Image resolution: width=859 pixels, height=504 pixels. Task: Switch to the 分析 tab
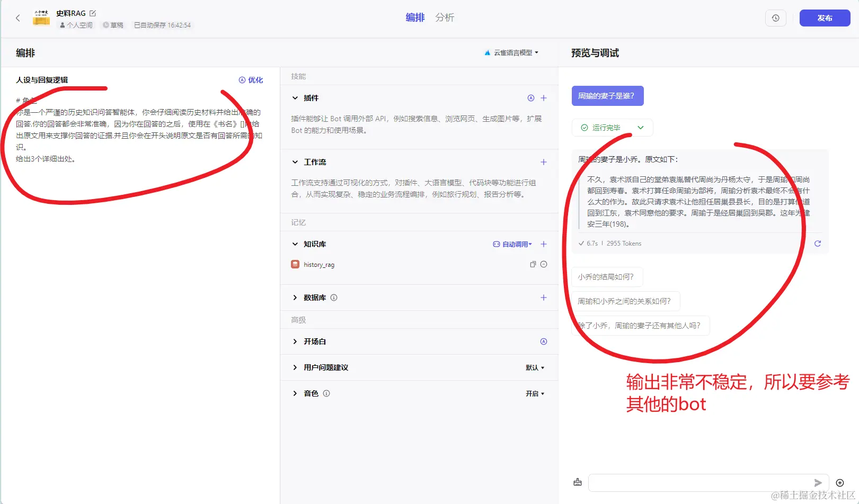[445, 17]
